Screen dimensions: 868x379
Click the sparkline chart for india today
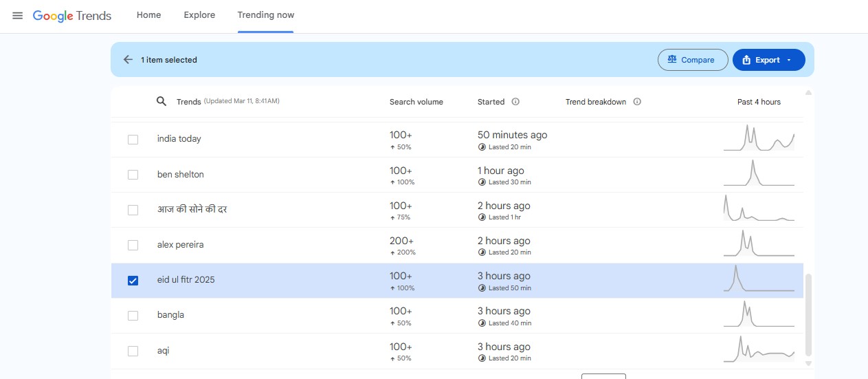tap(759, 138)
